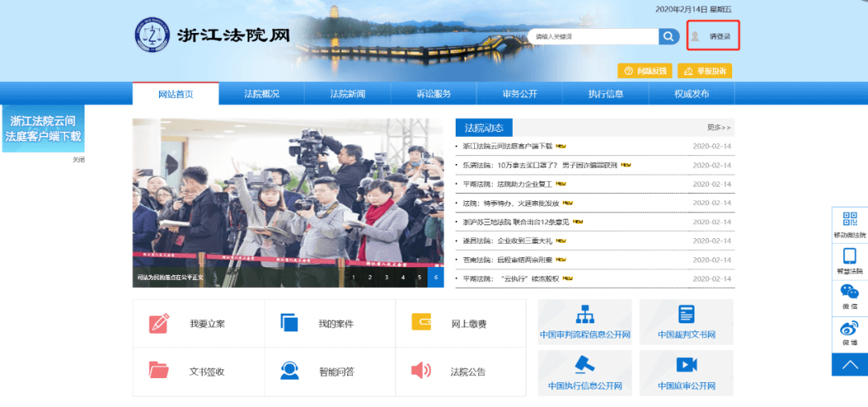Viewport: 868px width, 407px height.
Task: Click 更多>> link in 法院动态
Action: coord(719,127)
